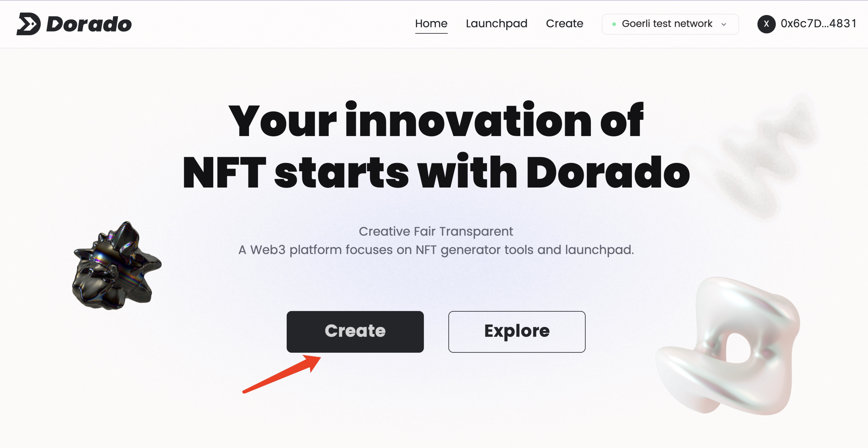This screenshot has height=448, width=868.
Task: Expand the Goerli test network dropdown
Action: pyautogui.click(x=670, y=24)
